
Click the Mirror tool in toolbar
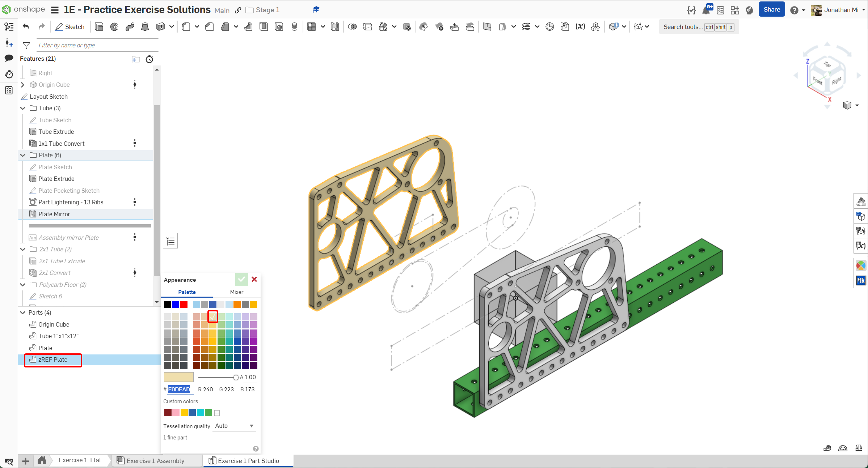coord(335,27)
